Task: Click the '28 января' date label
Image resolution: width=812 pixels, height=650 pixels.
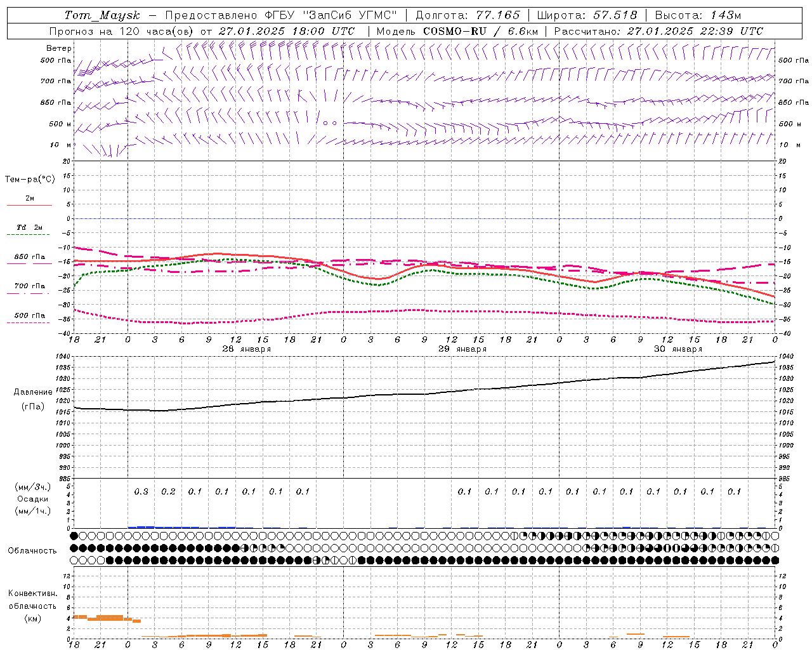Action: coord(247,349)
